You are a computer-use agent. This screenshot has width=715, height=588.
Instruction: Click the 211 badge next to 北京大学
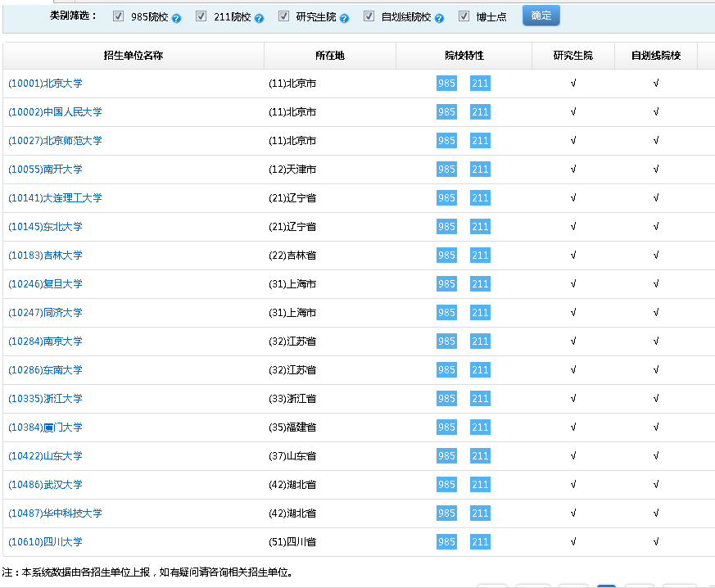pos(480,83)
